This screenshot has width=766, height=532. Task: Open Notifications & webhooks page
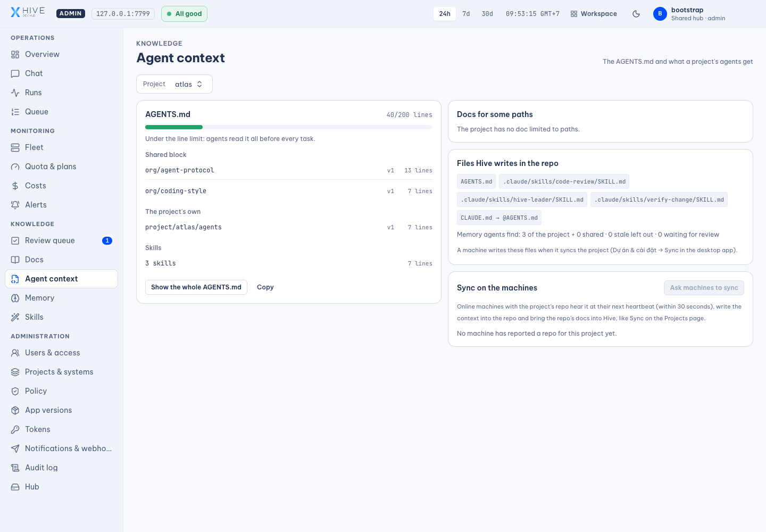coord(61,448)
